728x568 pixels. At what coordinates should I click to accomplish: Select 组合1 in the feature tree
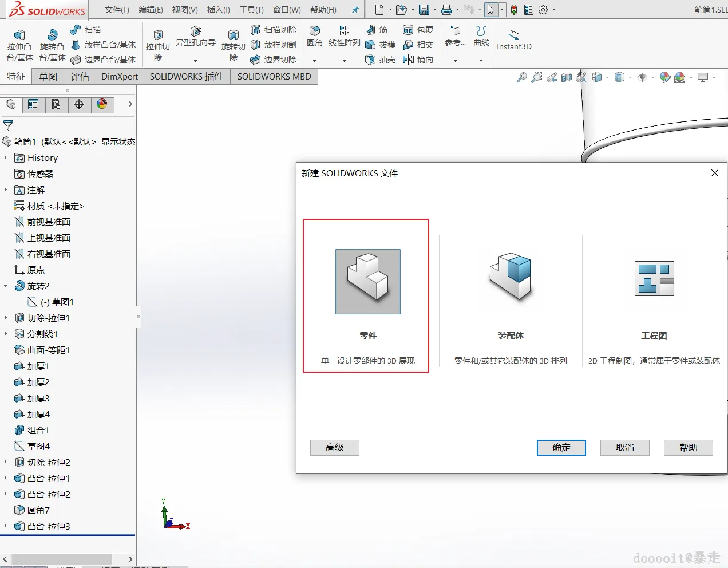point(32,430)
